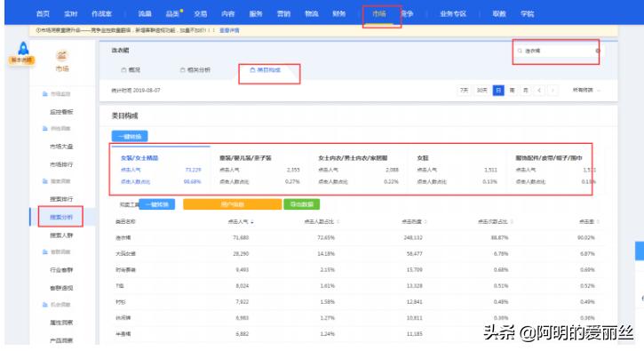The width and height of the screenshot is (644, 351).
Task: Click the icon on the 概况 tab
Action: click(x=123, y=70)
